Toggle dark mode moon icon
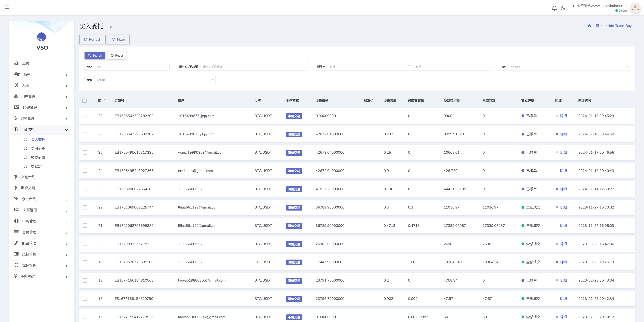Viewport: 644px width, 322px height. tap(563, 8)
